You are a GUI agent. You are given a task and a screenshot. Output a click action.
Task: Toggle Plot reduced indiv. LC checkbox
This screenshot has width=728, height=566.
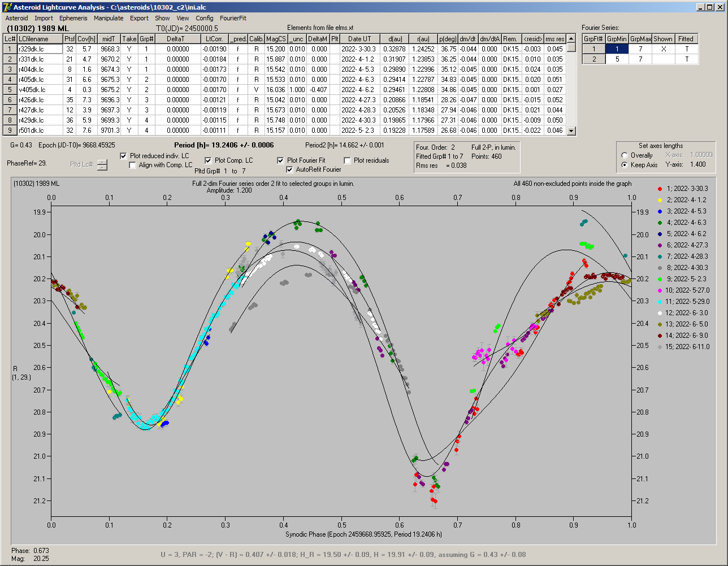coord(124,156)
